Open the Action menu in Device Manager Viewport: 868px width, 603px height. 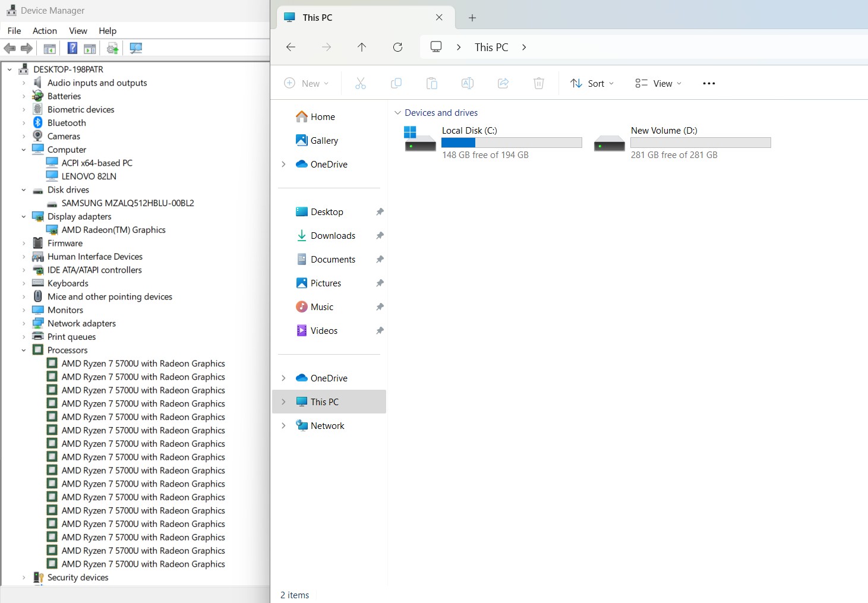[45, 31]
